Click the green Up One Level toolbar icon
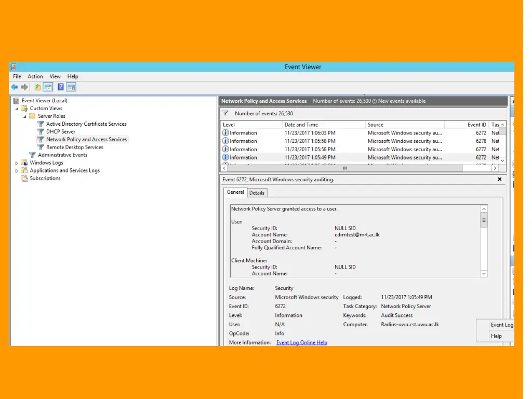This screenshot has width=532, height=399. point(37,87)
